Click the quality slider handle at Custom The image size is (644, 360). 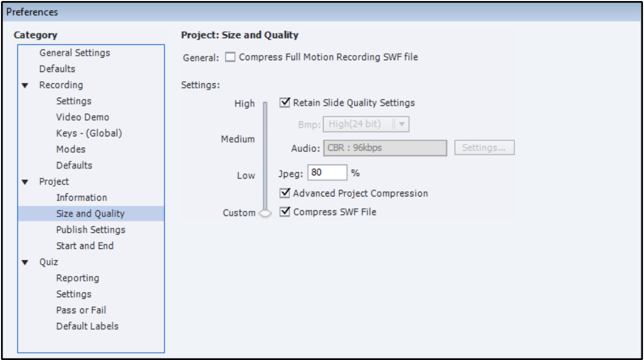(x=265, y=213)
